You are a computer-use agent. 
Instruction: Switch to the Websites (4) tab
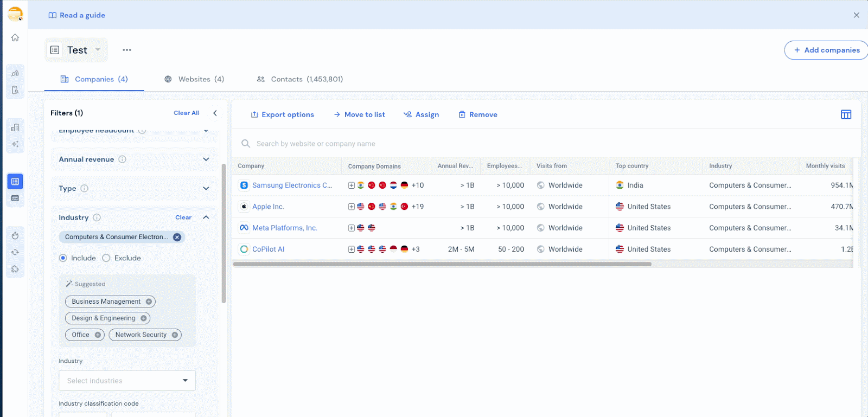tap(194, 79)
